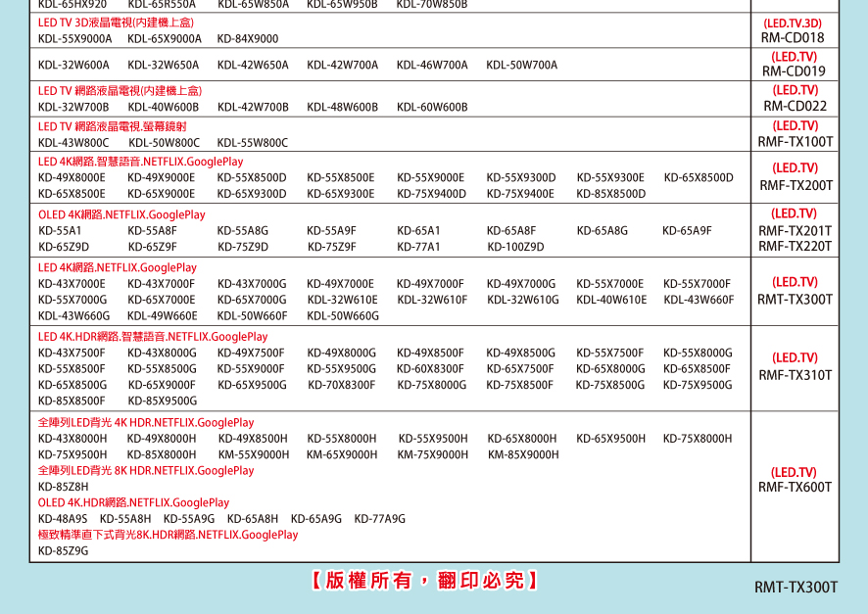Click the heading "LED 4K網路.智慧語音.NETFLIX.GooglePlay"

click(141, 162)
